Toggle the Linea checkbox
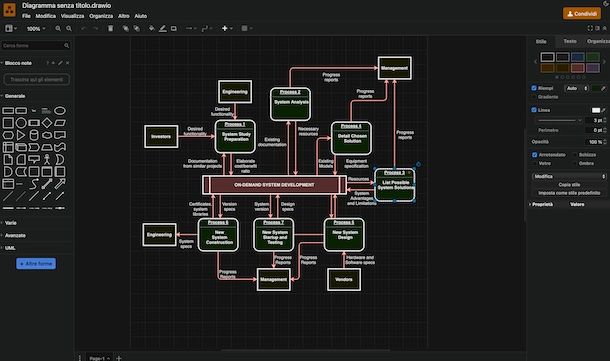 tap(534, 110)
